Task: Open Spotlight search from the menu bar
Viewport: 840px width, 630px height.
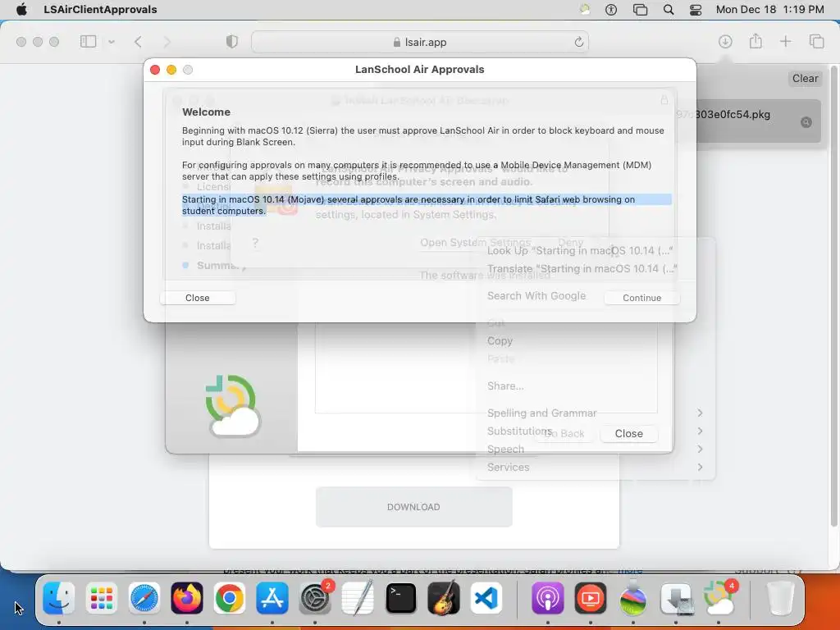Action: (669, 9)
